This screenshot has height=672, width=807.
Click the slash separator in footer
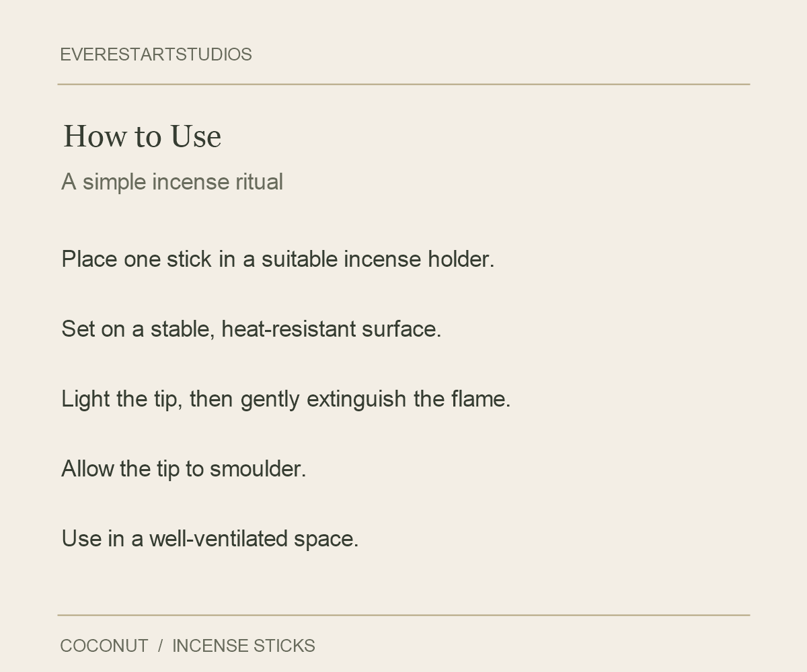160,646
